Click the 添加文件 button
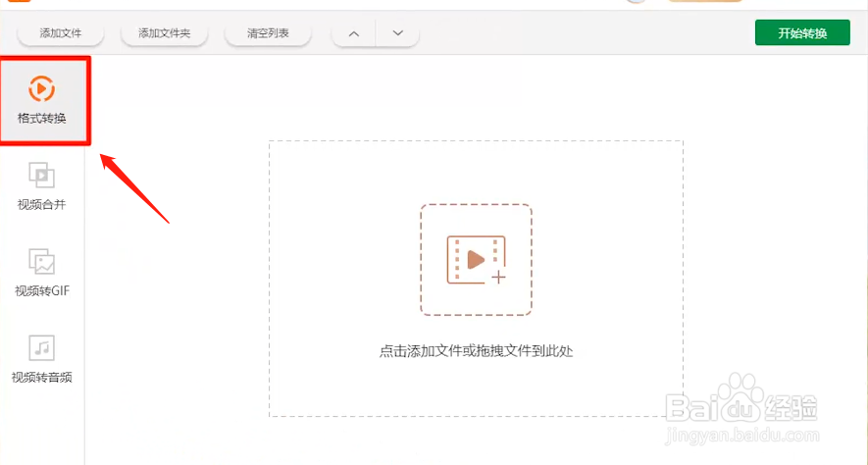868x465 pixels. click(61, 33)
